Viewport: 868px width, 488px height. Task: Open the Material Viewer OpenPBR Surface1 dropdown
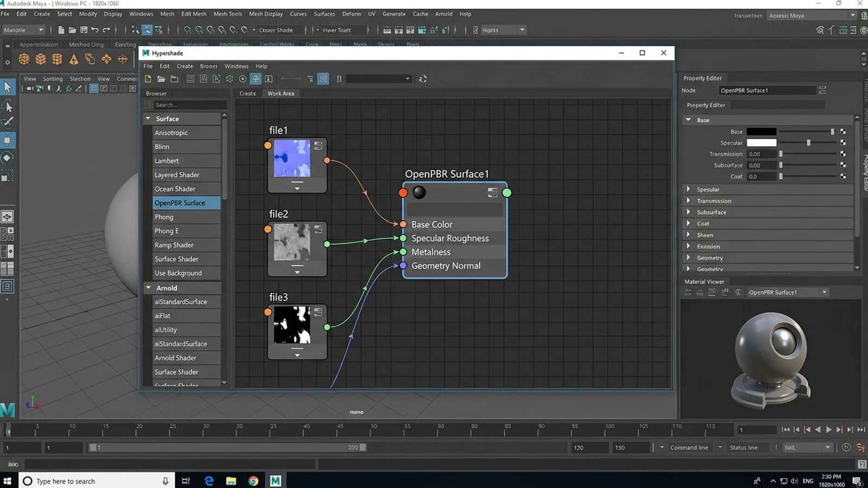click(824, 292)
